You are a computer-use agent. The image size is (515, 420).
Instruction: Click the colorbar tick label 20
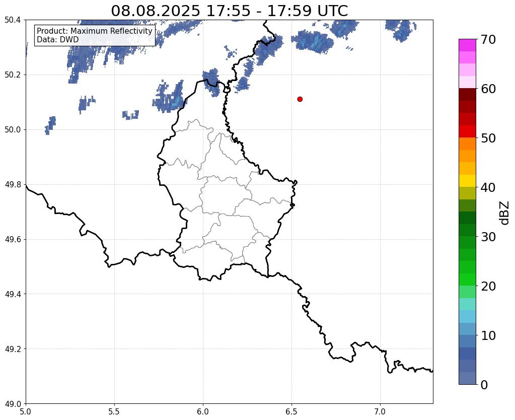pos(488,286)
